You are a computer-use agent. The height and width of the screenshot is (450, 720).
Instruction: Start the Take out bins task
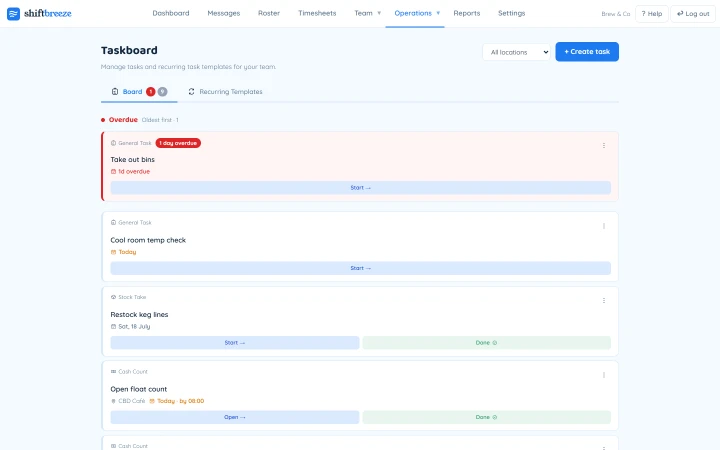pos(360,188)
